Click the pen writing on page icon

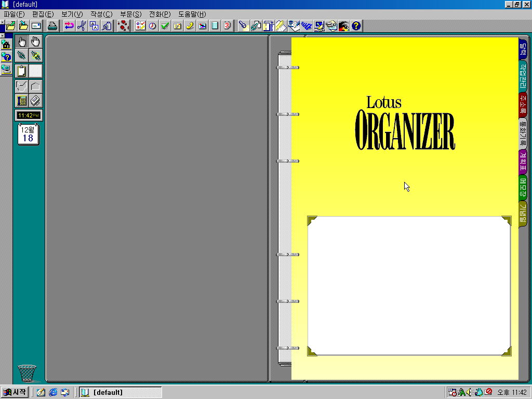[x=294, y=26]
